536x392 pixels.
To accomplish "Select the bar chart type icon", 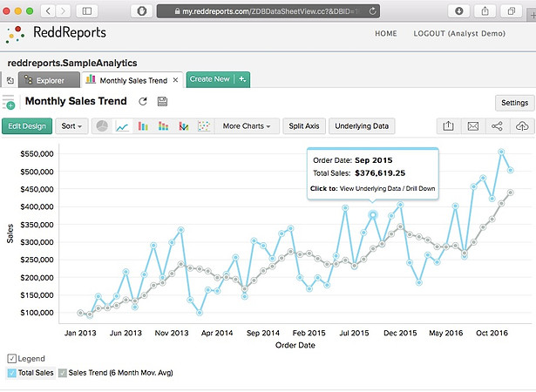I will tap(143, 126).
